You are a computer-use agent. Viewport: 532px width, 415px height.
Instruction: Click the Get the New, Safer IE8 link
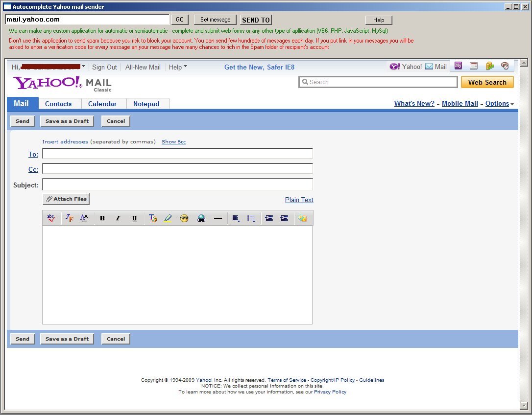(259, 67)
